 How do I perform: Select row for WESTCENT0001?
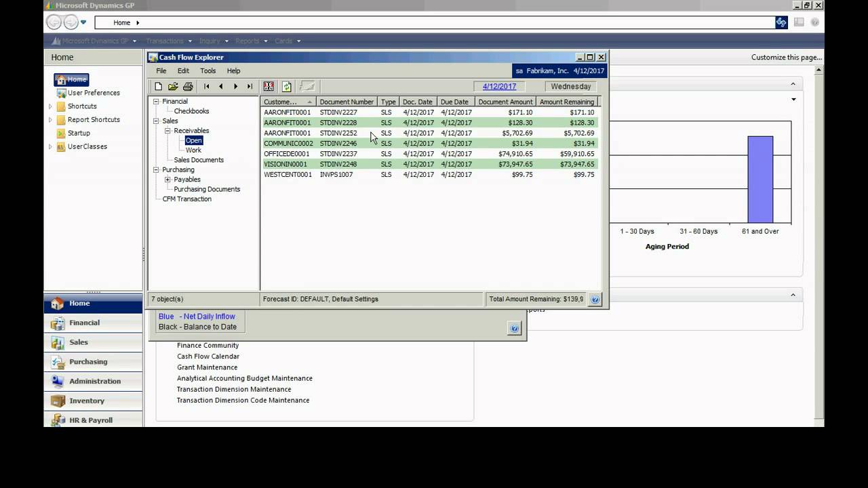430,175
